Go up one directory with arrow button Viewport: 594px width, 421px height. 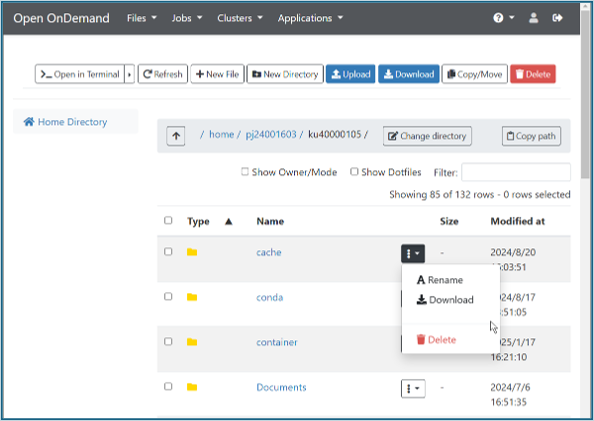176,136
